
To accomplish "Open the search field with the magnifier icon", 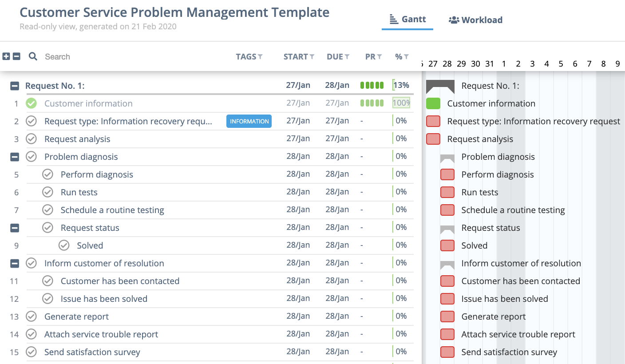I will point(33,57).
